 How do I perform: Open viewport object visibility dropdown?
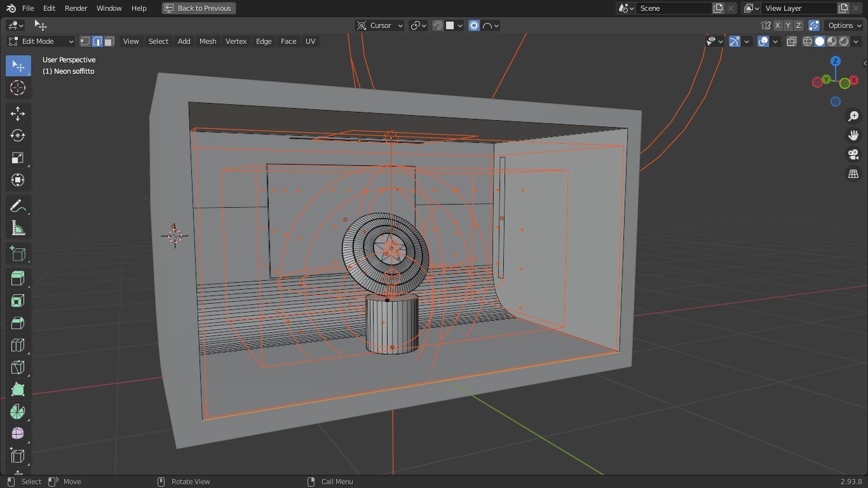point(715,41)
